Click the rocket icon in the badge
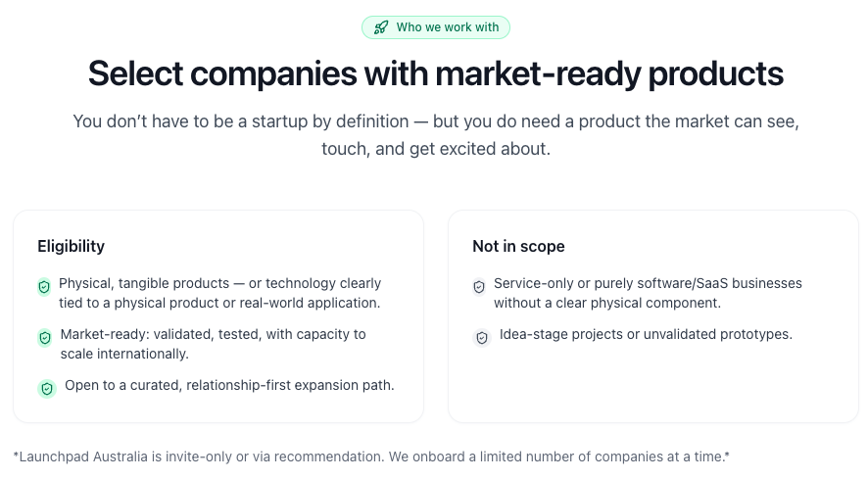The image size is (868, 480). point(380,27)
